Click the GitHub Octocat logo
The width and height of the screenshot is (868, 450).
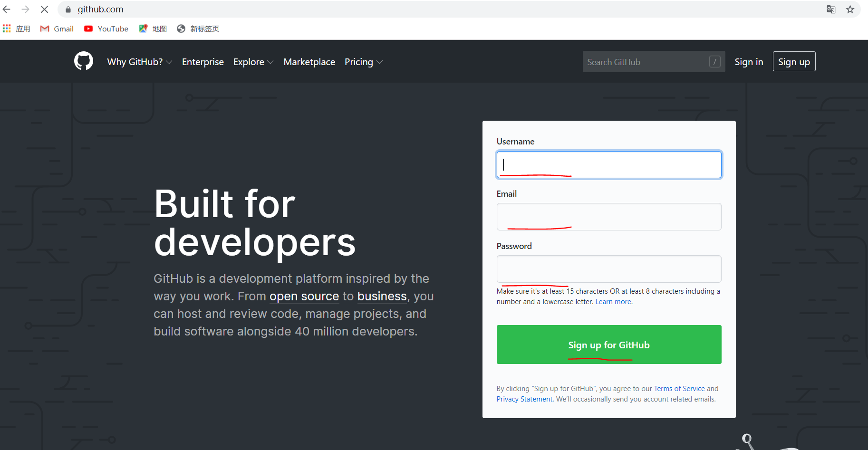(x=84, y=61)
